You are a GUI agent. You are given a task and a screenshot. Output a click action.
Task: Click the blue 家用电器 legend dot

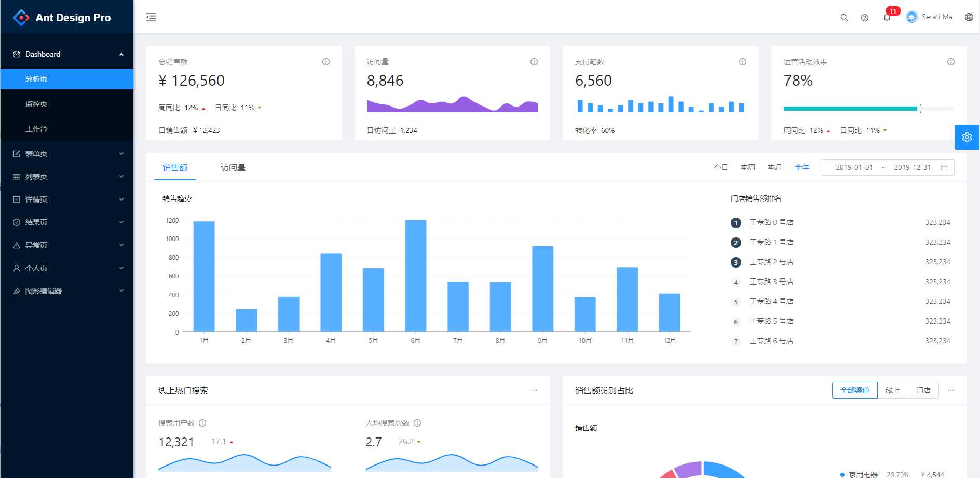point(842,474)
